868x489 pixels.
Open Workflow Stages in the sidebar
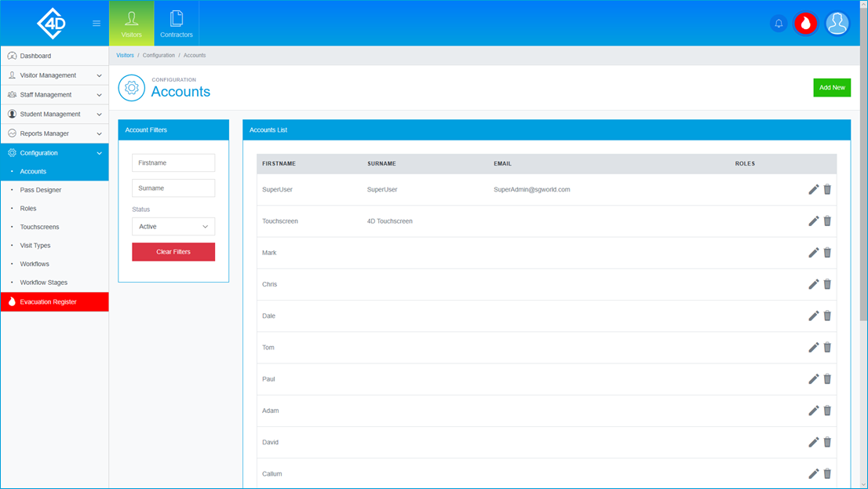(x=55, y=283)
